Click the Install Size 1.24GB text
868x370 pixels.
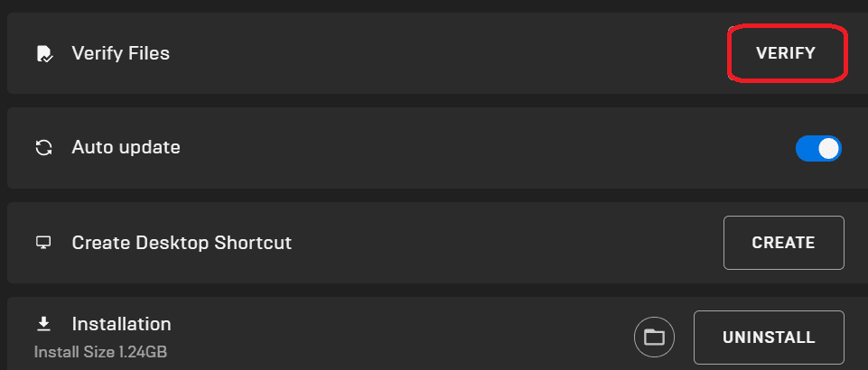[x=100, y=351]
